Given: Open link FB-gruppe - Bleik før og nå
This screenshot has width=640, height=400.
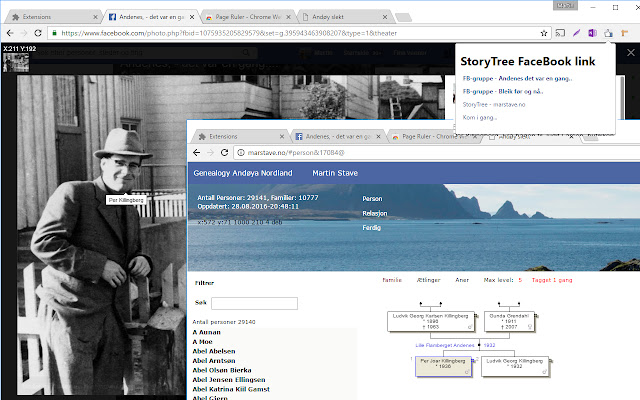Looking at the screenshot, I should click(503, 91).
